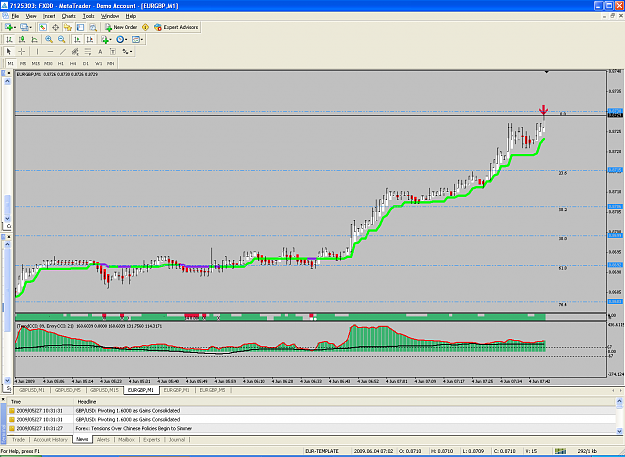
Task: Open the View menu
Action: coord(31,16)
